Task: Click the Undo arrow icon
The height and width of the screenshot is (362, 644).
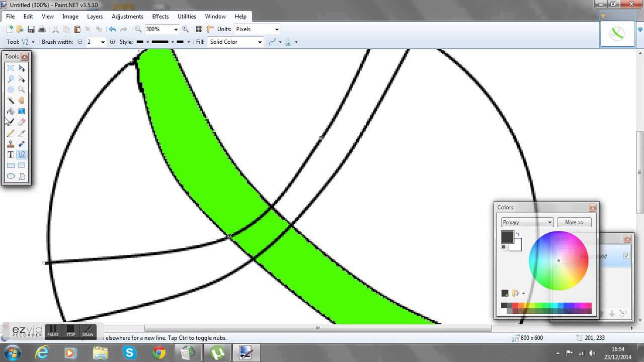Action: [113, 29]
